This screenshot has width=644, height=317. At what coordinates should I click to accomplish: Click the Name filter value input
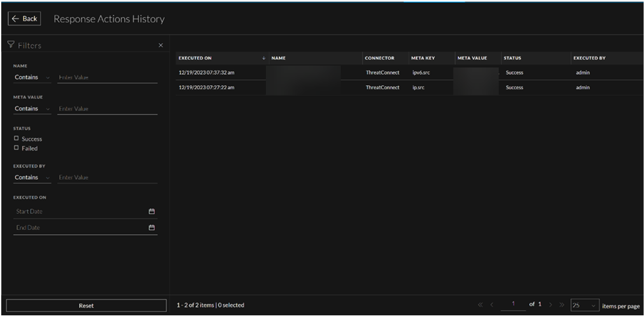[107, 77]
